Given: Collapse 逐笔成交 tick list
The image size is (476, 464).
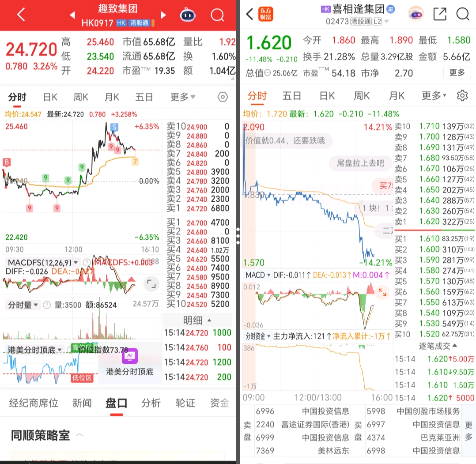Looking at the screenshot, I should (438, 346).
